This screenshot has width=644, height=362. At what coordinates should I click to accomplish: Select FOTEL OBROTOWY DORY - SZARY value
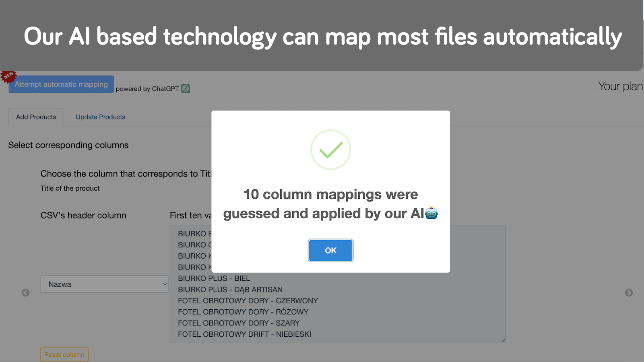(238, 323)
